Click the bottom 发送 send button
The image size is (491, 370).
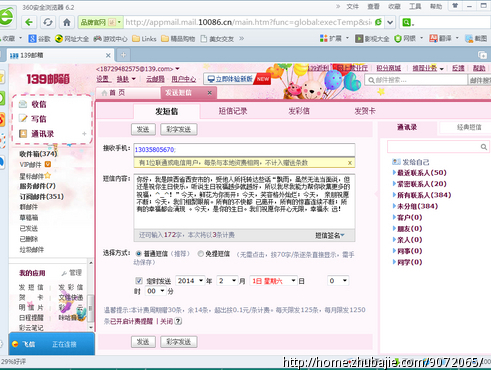tap(143, 342)
